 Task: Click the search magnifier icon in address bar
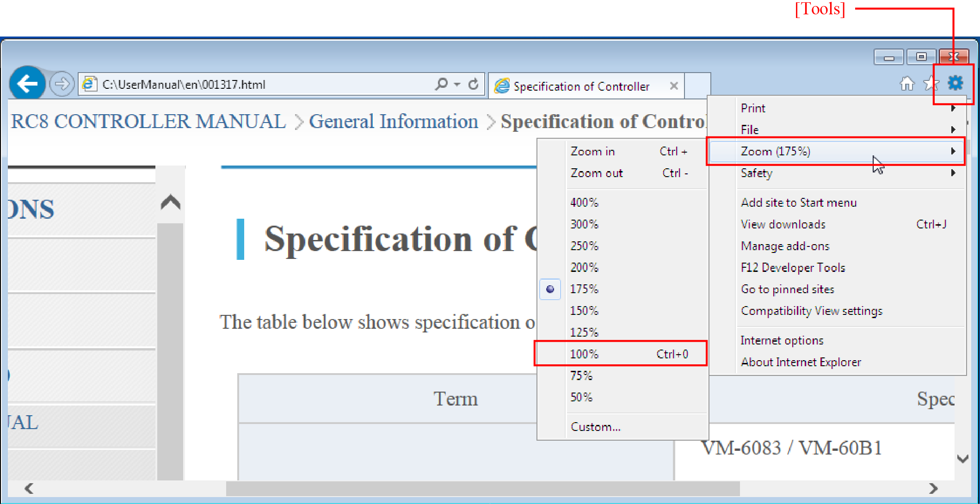(442, 84)
